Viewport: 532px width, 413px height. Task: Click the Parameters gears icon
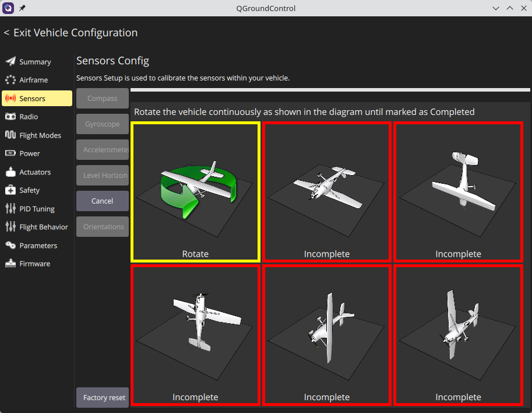pos(10,246)
